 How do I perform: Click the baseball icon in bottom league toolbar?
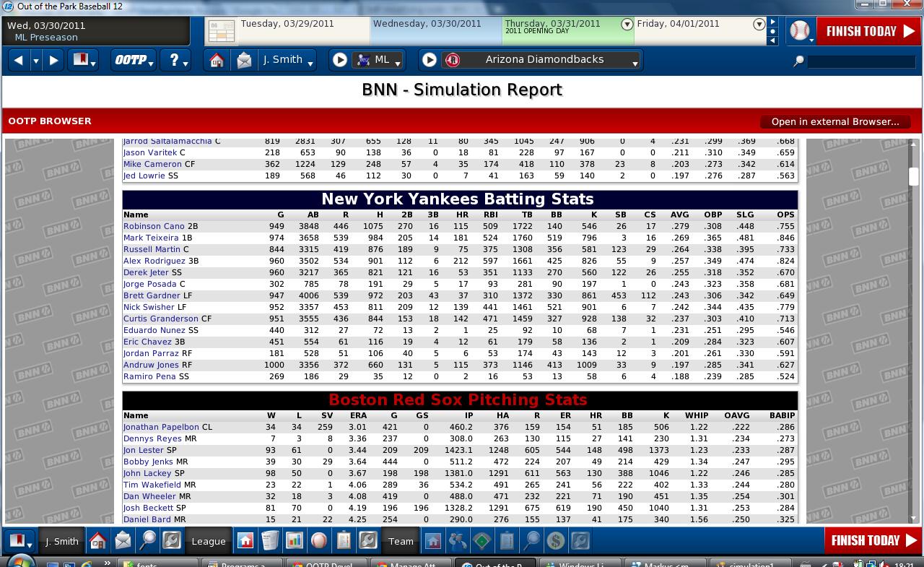pos(319,540)
